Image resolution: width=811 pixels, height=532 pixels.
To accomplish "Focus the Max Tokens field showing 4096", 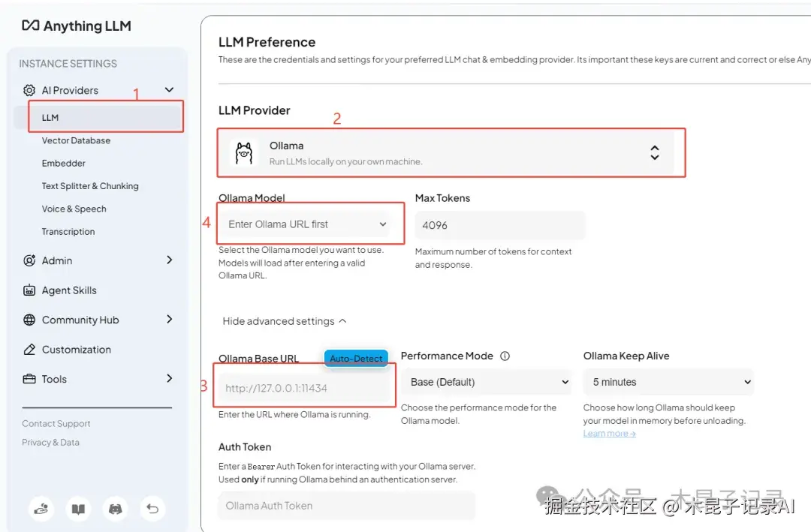I will point(500,225).
